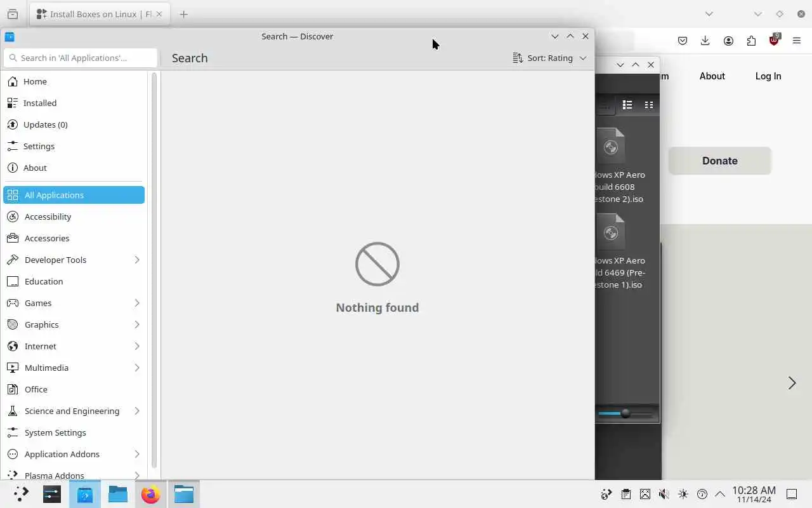Switch to file manager window in taskbar
Viewport: 812px width, 508px height.
(x=184, y=494)
